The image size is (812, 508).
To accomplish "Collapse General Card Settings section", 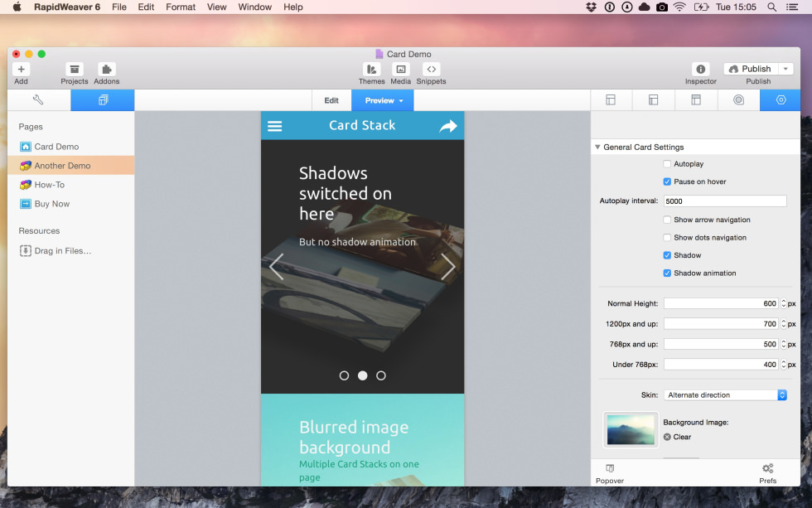I will tap(597, 147).
